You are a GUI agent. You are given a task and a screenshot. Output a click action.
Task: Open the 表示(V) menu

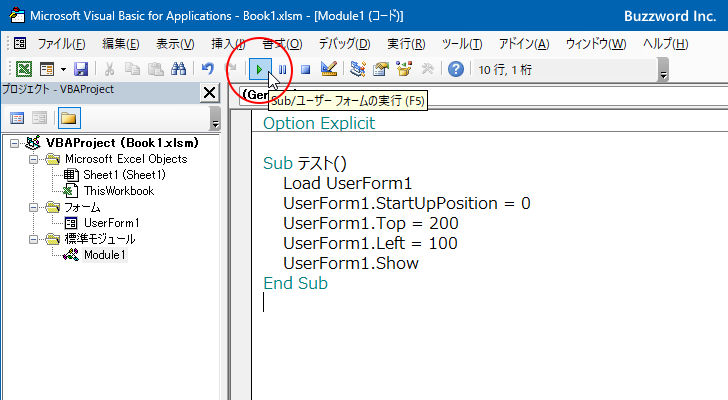(175, 44)
